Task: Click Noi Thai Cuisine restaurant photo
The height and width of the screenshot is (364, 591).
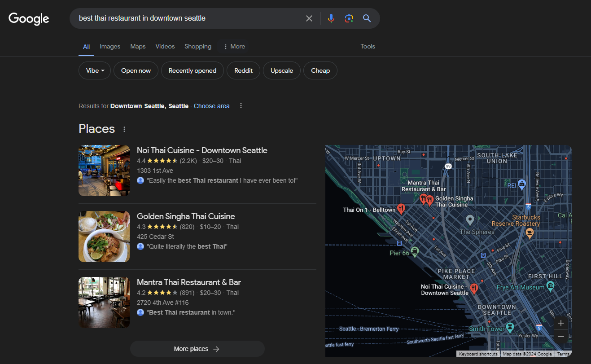Action: (104, 171)
